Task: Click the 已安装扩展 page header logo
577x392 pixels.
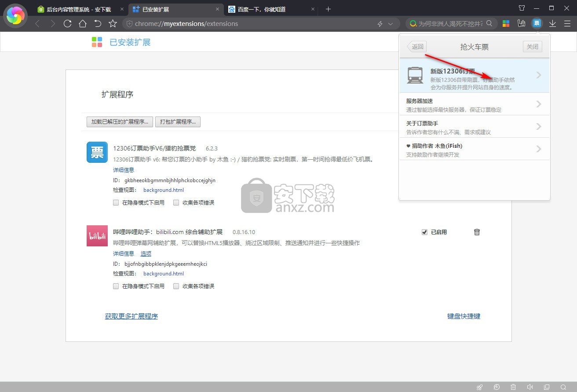Action: (97, 42)
